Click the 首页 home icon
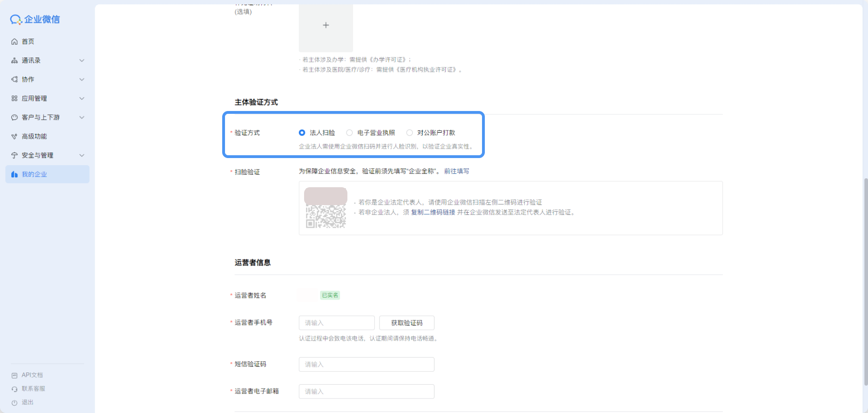The height and width of the screenshot is (413, 868). point(15,41)
